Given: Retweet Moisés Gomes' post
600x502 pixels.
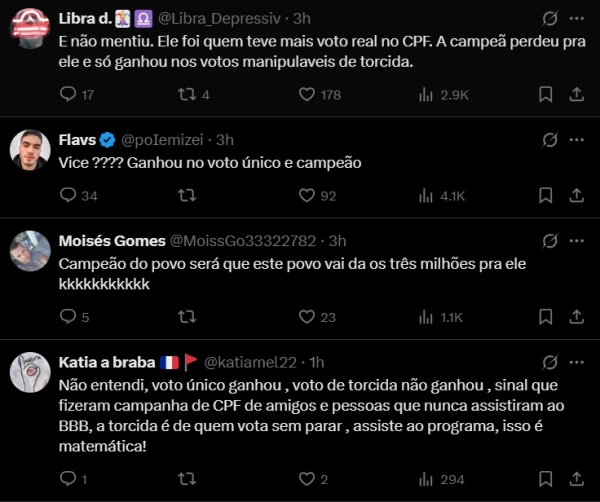Looking at the screenshot, I should tap(186, 317).
